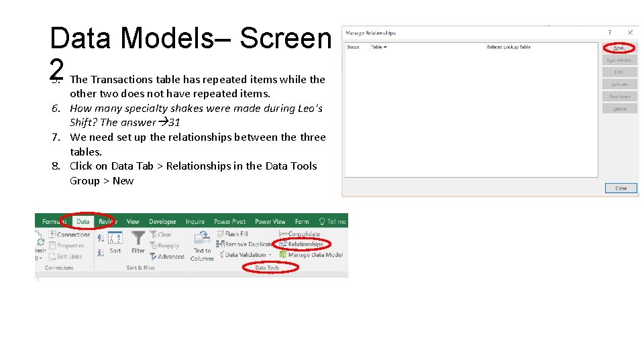Open the Power View tab
644x362 pixels.
tap(270, 222)
